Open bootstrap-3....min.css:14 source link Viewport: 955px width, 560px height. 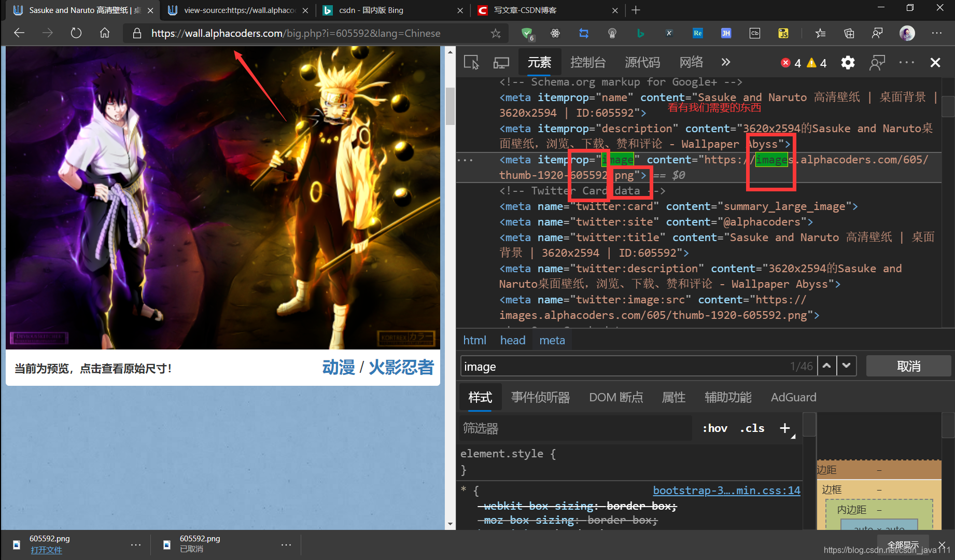(x=726, y=491)
